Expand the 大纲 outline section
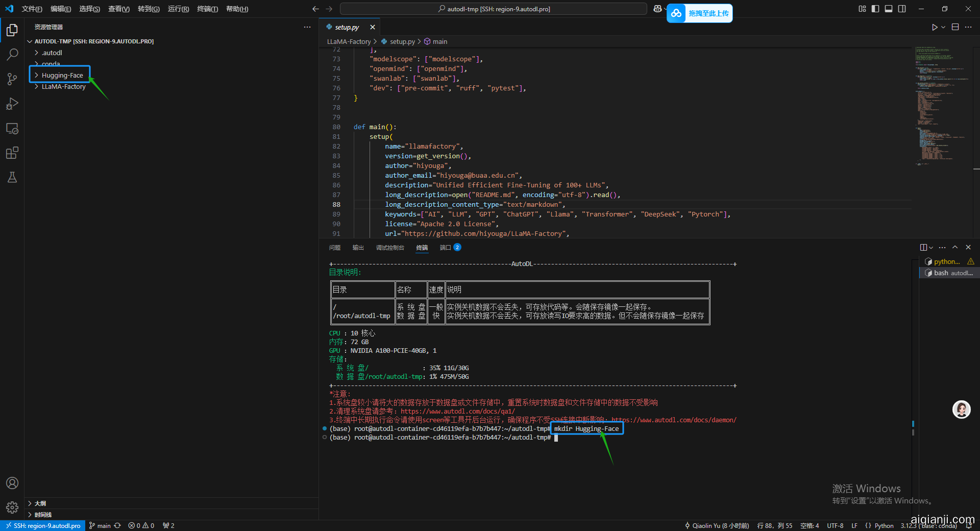Viewport: 980px width, 531px height. [40, 503]
